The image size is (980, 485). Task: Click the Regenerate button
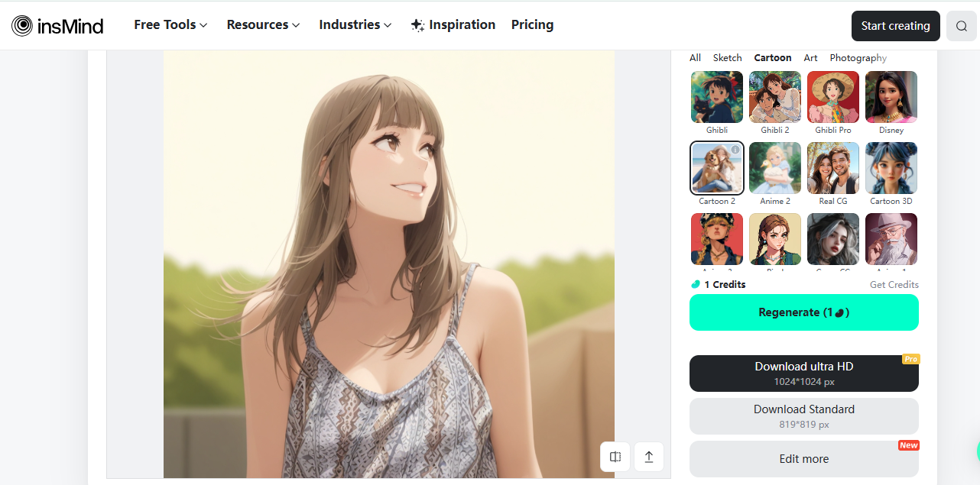pos(803,312)
